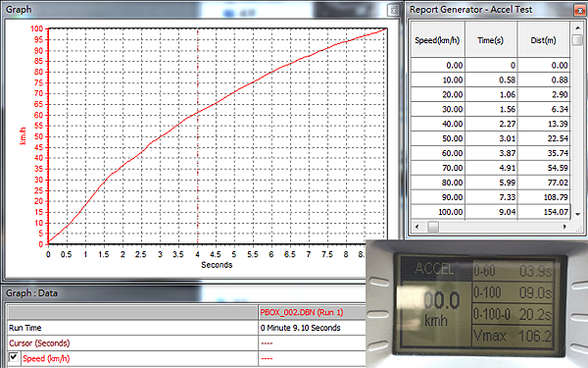The image size is (588, 368).
Task: Click the '0 Minute 9.10 Seconds' value
Action: point(301,328)
